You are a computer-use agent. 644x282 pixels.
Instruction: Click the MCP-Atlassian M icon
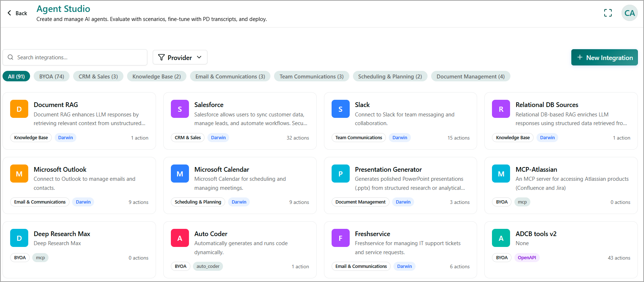pos(501,174)
